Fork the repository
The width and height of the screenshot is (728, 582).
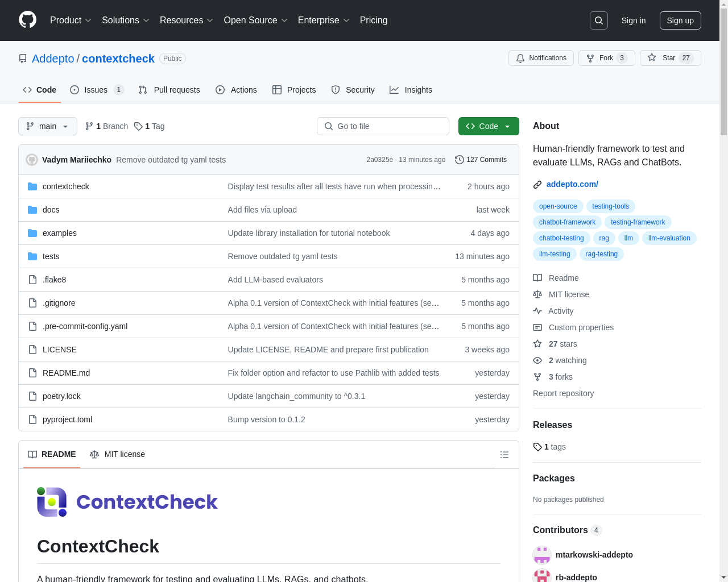[606, 58]
